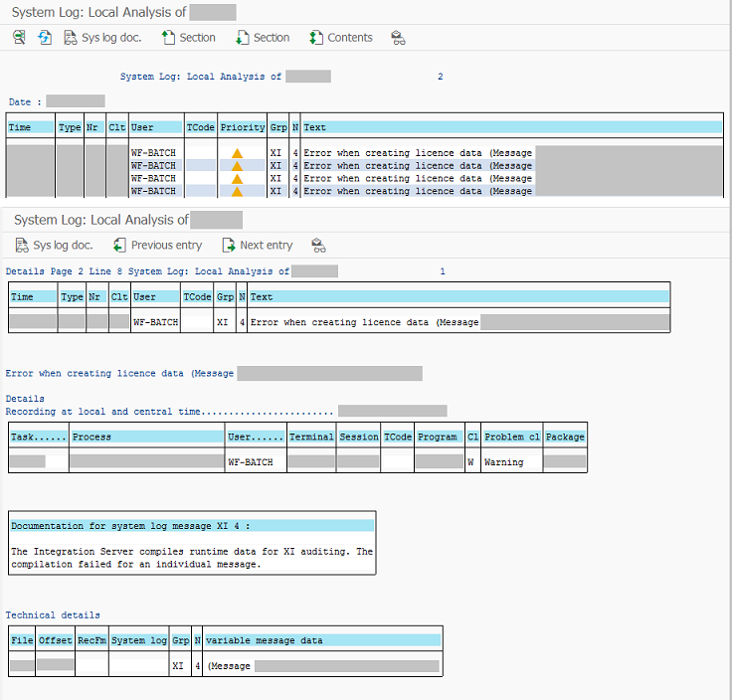Viewport: 732px width, 700px height.
Task: Open Sys log doc. in the lower details toolbar
Action: point(54,245)
